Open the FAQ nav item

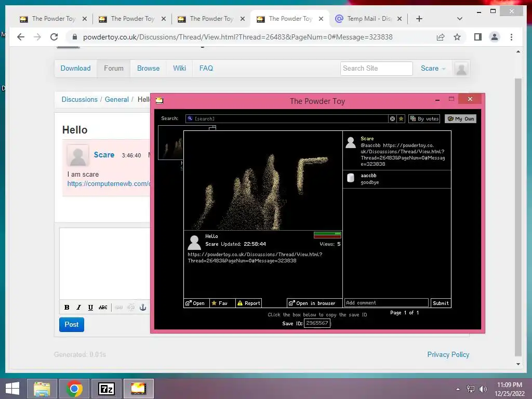(x=206, y=68)
